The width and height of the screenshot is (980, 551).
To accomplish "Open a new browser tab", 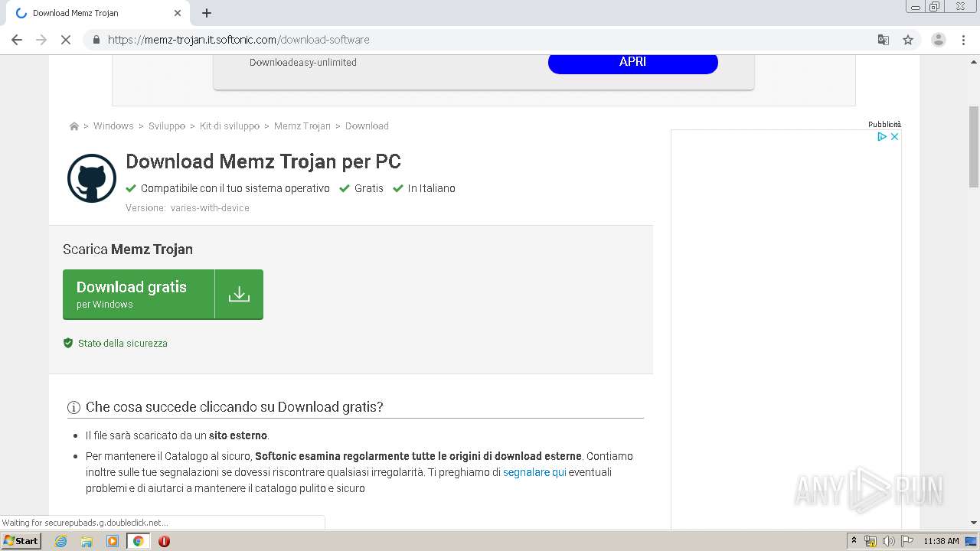I will [x=207, y=13].
